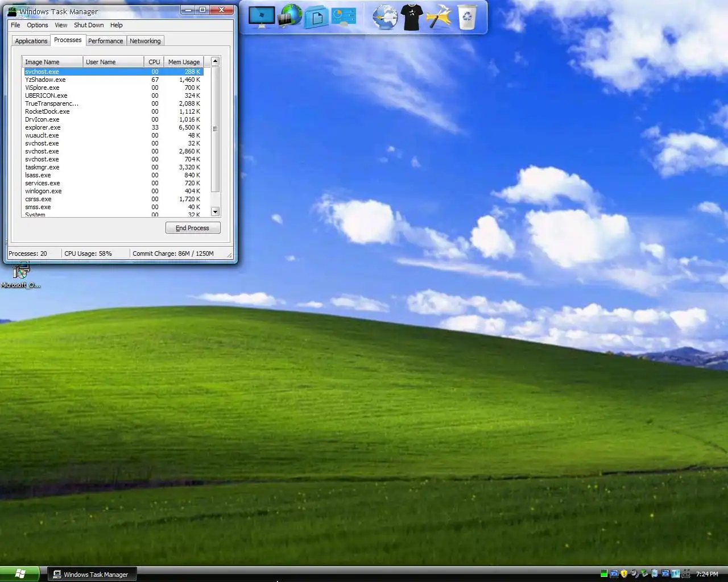
Task: Select the explorer.exe process
Action: point(113,127)
